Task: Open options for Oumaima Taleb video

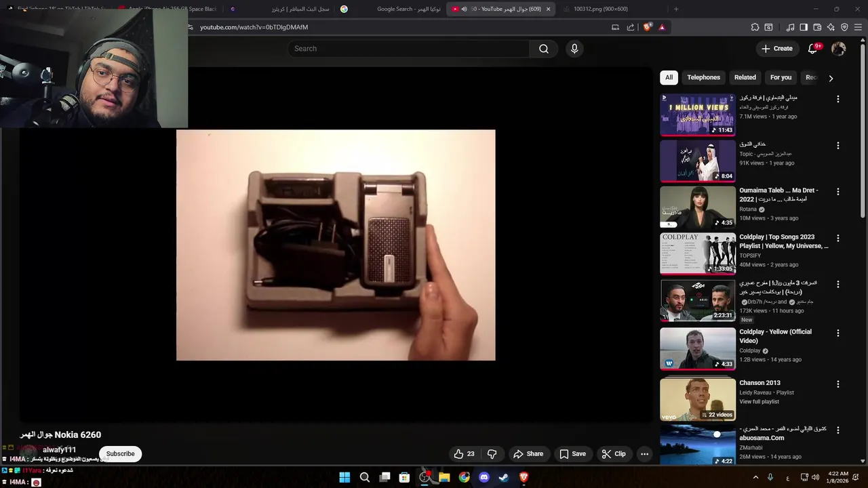Action: coord(837,192)
